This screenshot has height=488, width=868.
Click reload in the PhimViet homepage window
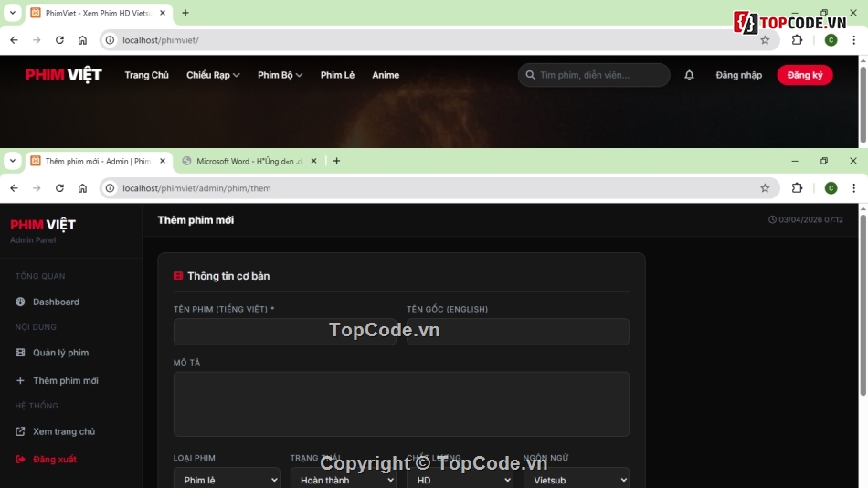(59, 40)
